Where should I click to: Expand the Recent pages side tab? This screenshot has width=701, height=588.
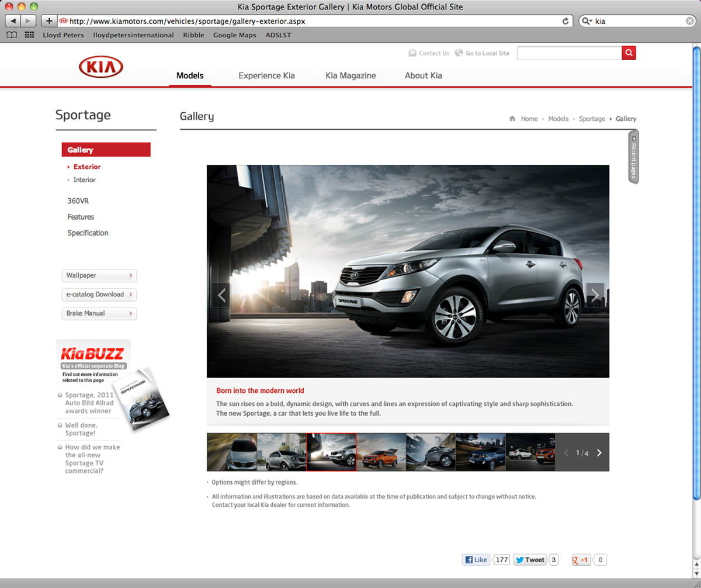pyautogui.click(x=633, y=157)
